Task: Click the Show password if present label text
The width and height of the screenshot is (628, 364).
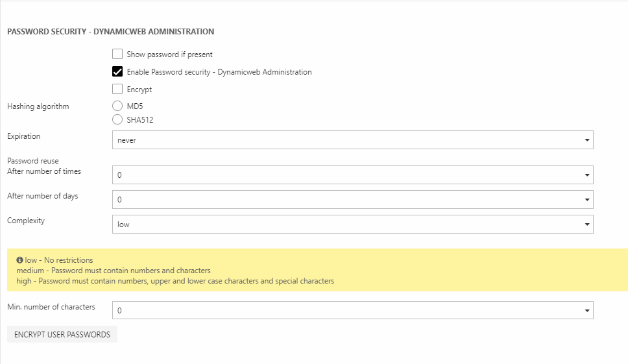Action: coord(169,55)
